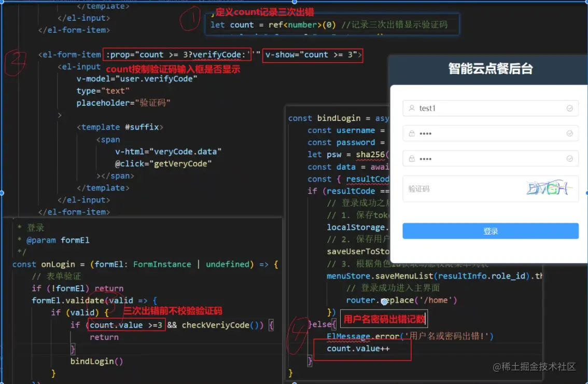Click the if (!formEl) return line
The image size is (588, 384).
coord(77,289)
